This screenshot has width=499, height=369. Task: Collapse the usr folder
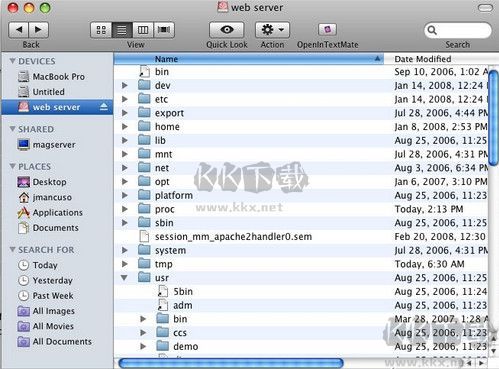tap(124, 277)
